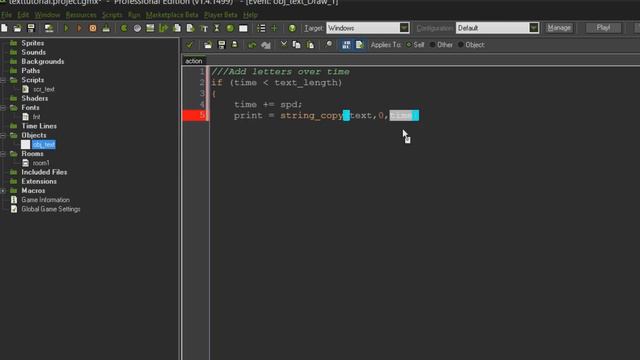Create a timeline with the hourglass icon
The width and height of the screenshot is (640, 360).
pyautogui.click(x=217, y=28)
